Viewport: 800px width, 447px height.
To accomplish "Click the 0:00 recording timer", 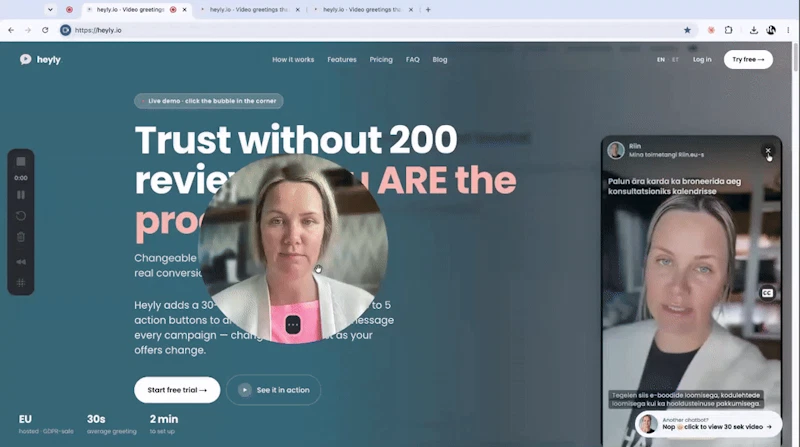I will (x=21, y=178).
